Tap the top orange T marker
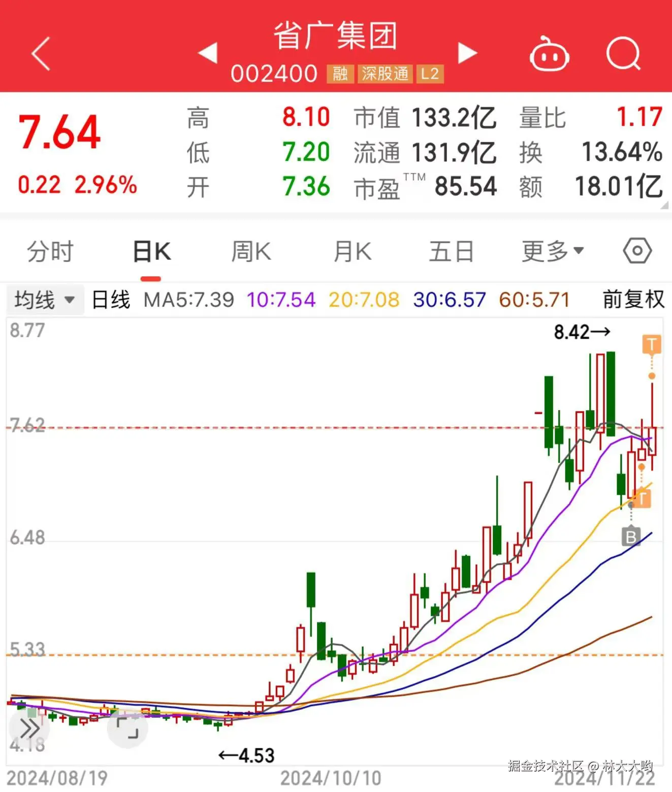Image resolution: width=672 pixels, height=792 pixels. (652, 344)
